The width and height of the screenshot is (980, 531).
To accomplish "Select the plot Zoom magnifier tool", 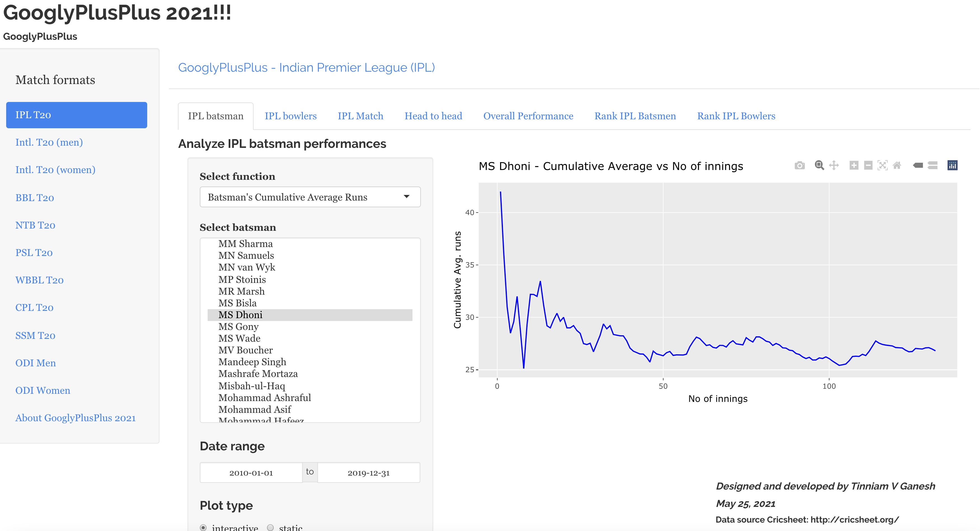I will click(819, 165).
